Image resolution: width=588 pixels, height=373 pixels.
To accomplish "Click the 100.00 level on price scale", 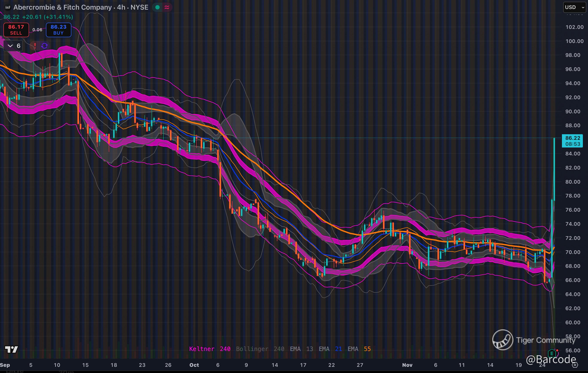I will coord(574,41).
